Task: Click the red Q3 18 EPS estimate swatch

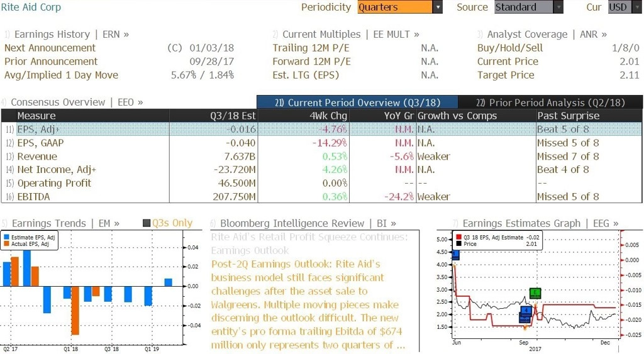Action: tap(458, 238)
